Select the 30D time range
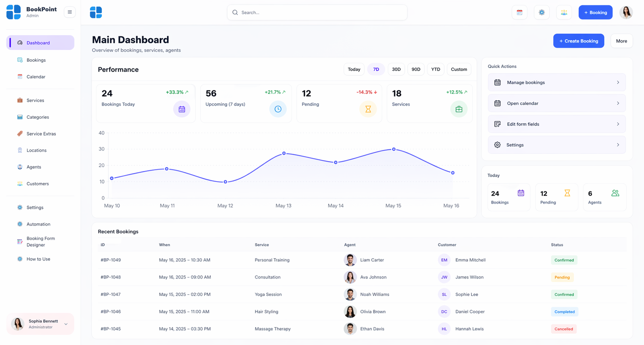Image resolution: width=644 pixels, height=345 pixels. [x=396, y=69]
